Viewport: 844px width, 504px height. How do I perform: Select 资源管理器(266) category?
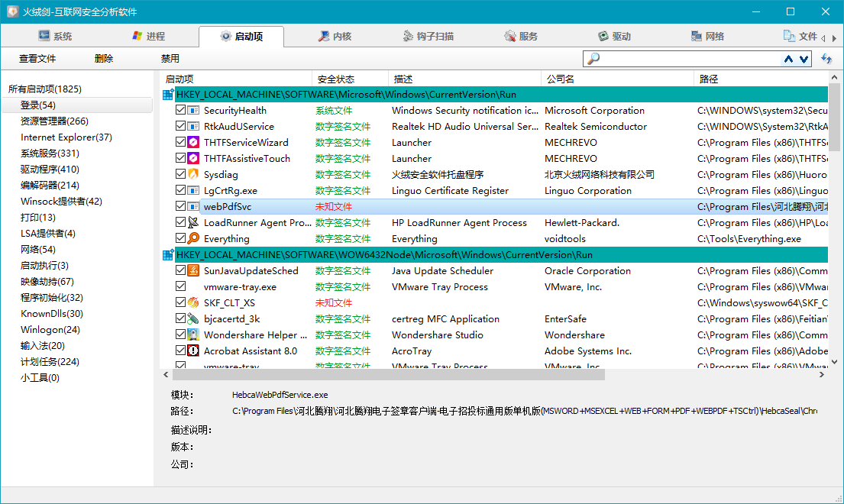54,121
